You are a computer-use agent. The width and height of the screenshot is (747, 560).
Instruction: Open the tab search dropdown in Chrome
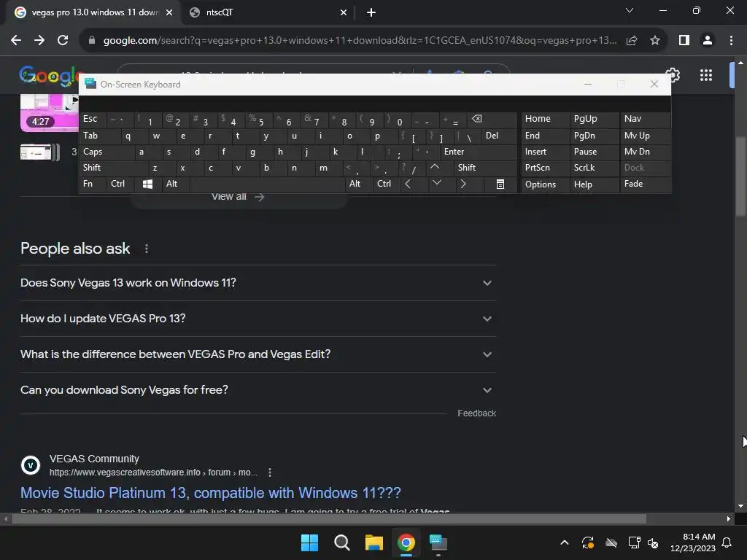(x=630, y=10)
